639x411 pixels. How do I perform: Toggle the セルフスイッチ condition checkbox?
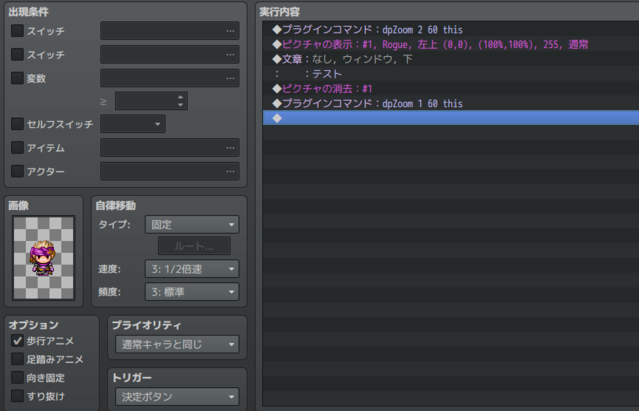(x=17, y=124)
